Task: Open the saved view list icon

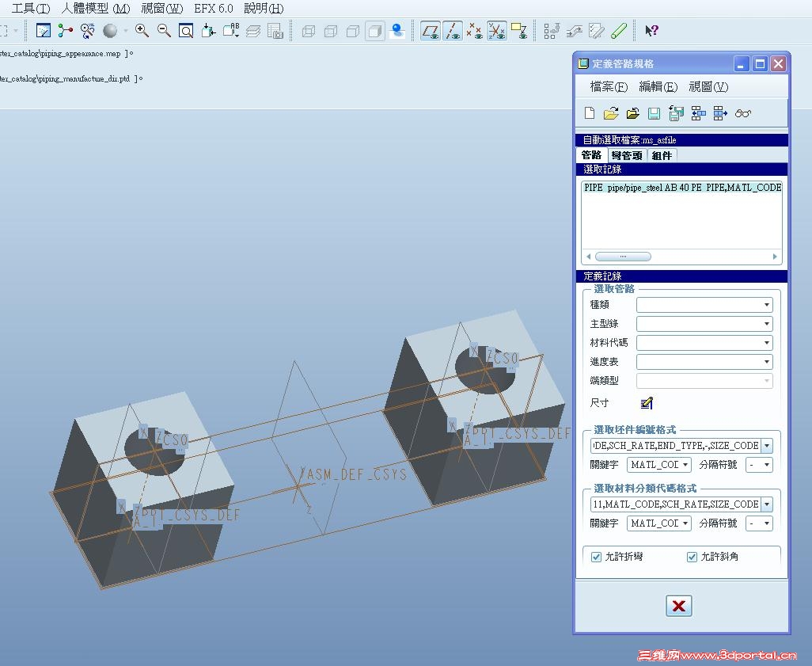Action: (x=230, y=31)
